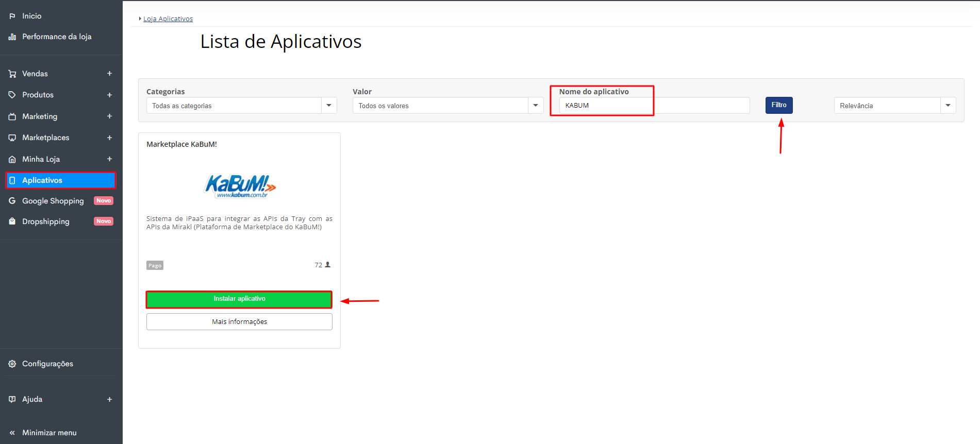This screenshot has width=980, height=444.
Task: Open the Categorias dropdown
Action: pyautogui.click(x=242, y=106)
